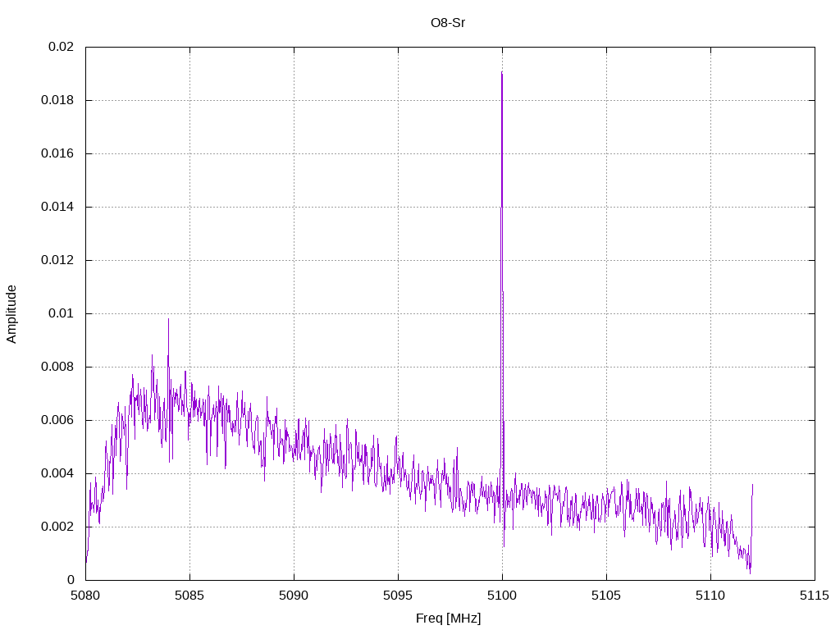The width and height of the screenshot is (840, 630).
Task: Click the 5110 x-axis tick label
Action: 711,596
